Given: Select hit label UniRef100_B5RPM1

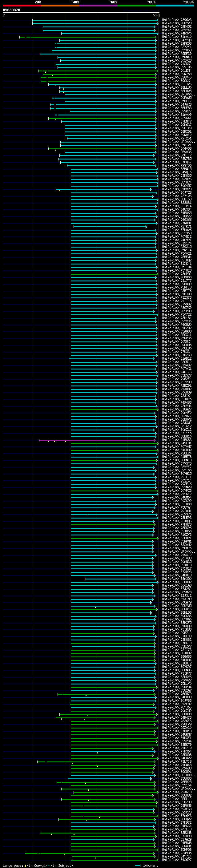Looking at the screenshot, I should tap(177, 541).
